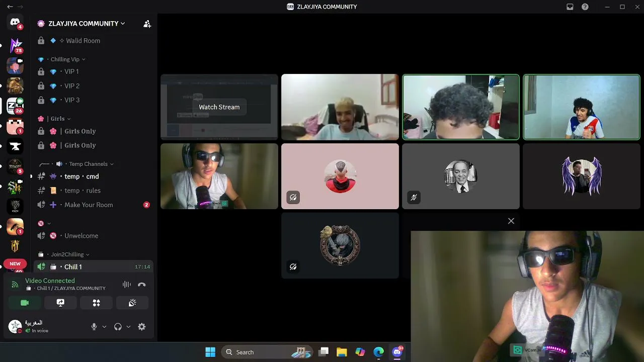The image size is (644, 362).
Task: Select the video tile with blue wall
Action: 582,107
